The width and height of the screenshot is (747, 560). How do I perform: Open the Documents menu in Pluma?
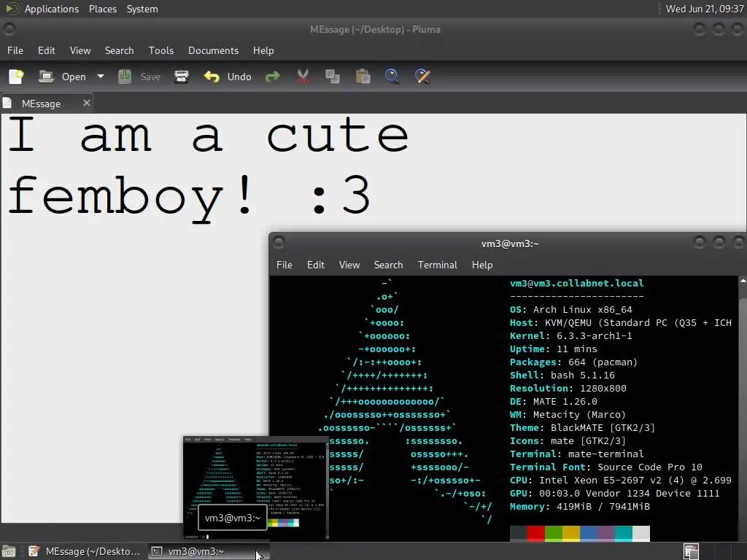pyautogui.click(x=214, y=50)
